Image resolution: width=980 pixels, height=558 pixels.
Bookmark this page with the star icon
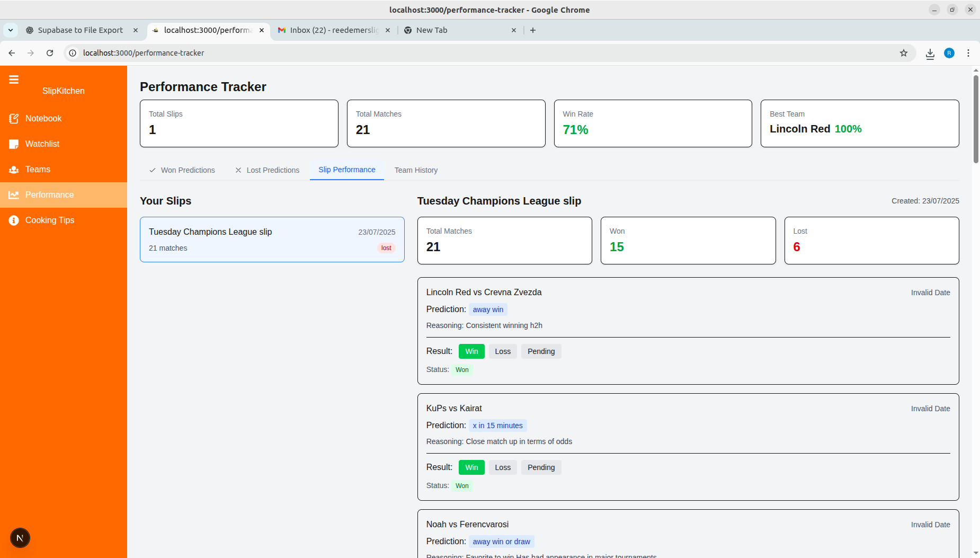pos(904,53)
